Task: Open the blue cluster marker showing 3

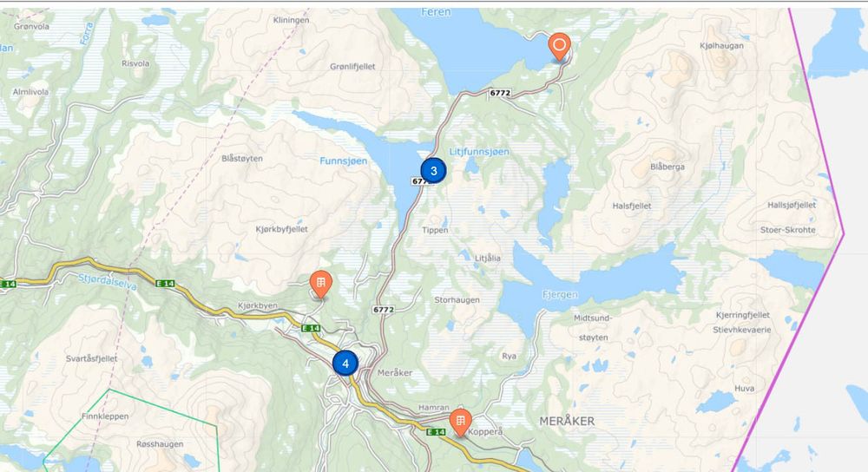Action: pyautogui.click(x=433, y=171)
